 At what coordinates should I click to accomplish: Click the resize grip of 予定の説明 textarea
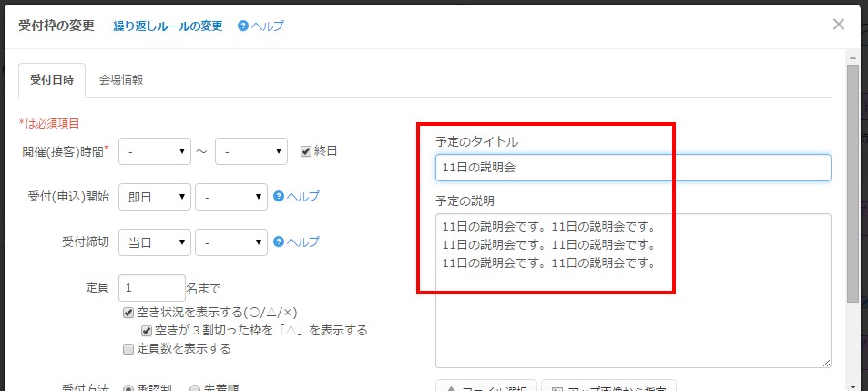pos(826,363)
